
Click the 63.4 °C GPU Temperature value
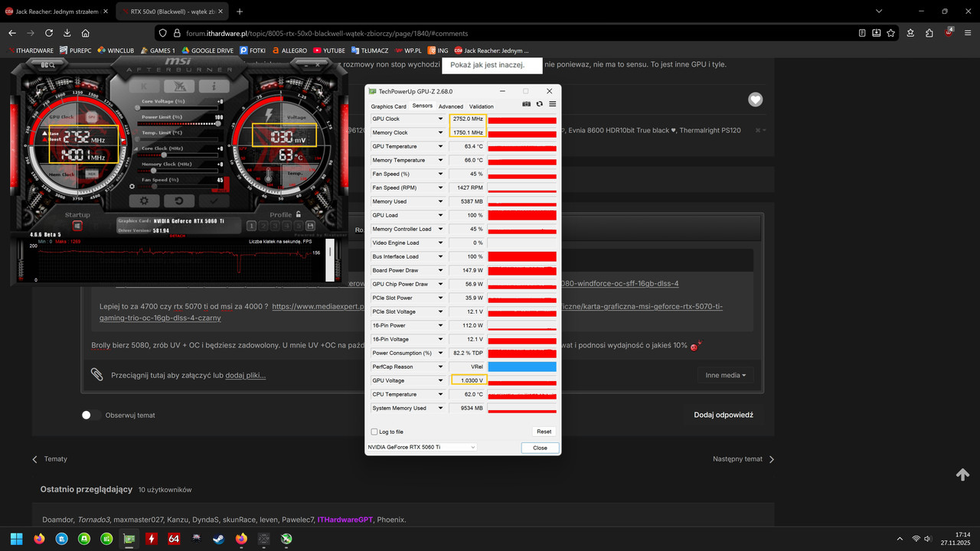pyautogui.click(x=468, y=146)
